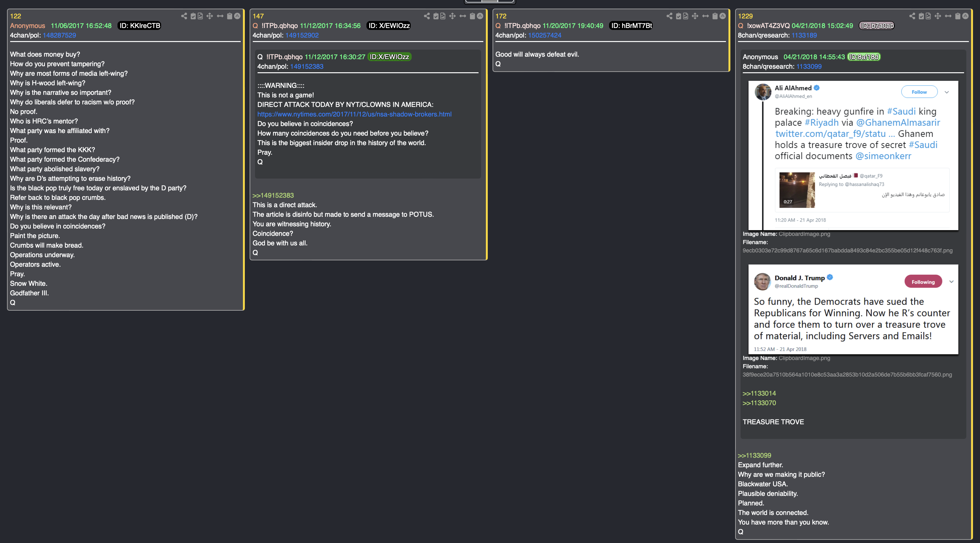Follow the >>149152383 reply reference

point(273,195)
